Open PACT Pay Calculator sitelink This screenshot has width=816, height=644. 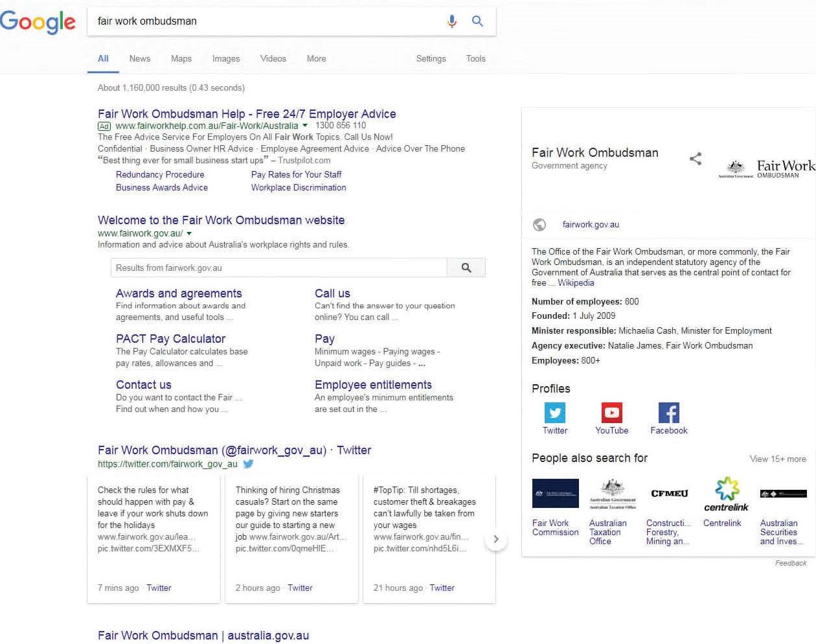click(170, 339)
